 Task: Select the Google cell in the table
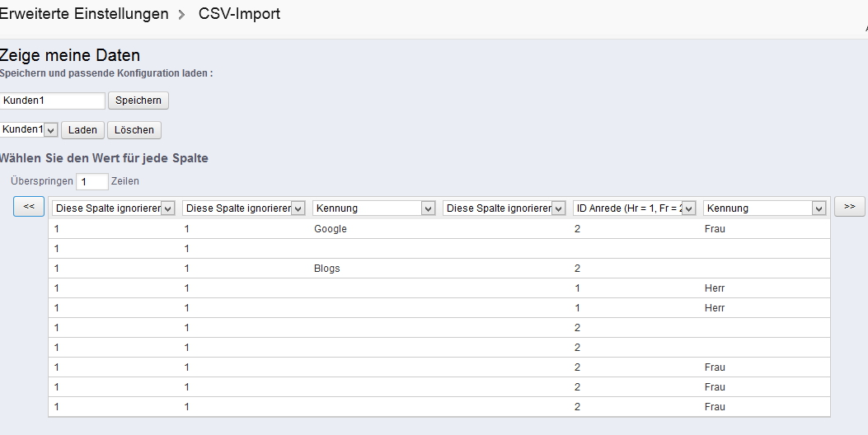(331, 229)
